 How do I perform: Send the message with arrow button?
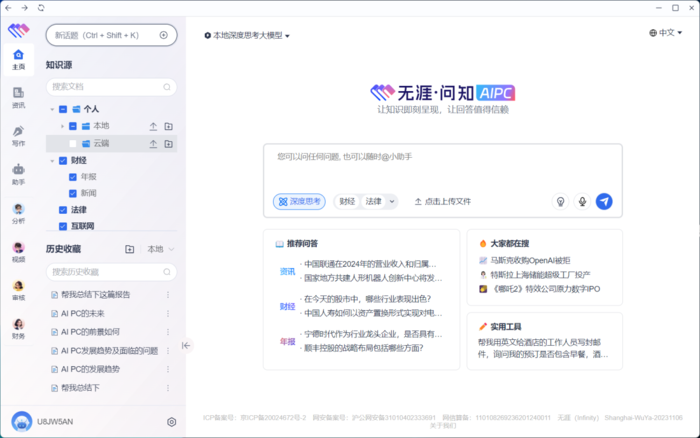pos(604,201)
